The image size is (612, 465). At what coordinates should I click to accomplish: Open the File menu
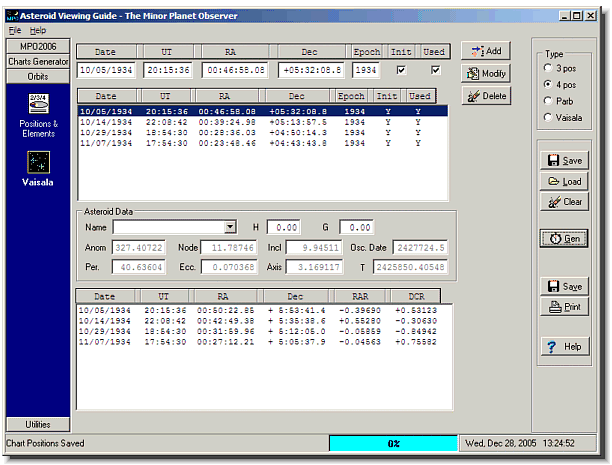(x=15, y=30)
